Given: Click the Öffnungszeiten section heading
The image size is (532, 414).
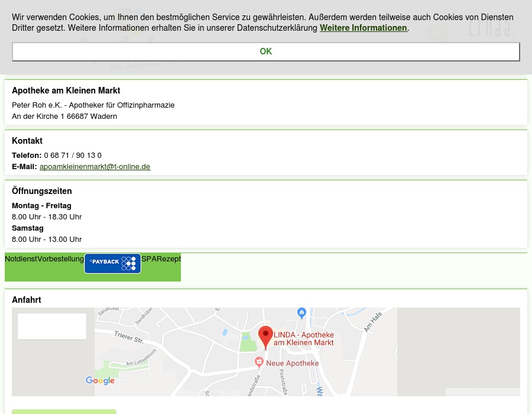Looking at the screenshot, I should click(42, 191).
